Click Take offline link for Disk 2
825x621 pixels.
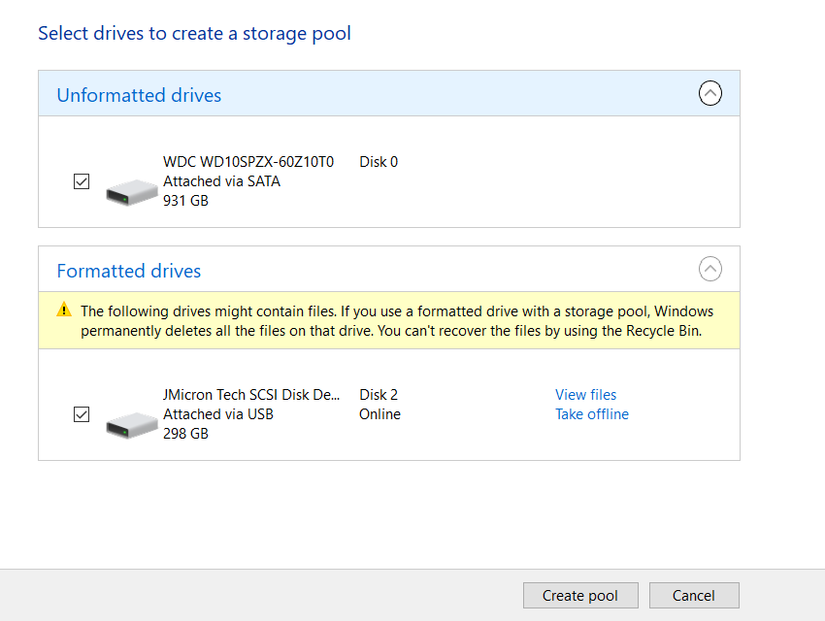[x=592, y=414]
